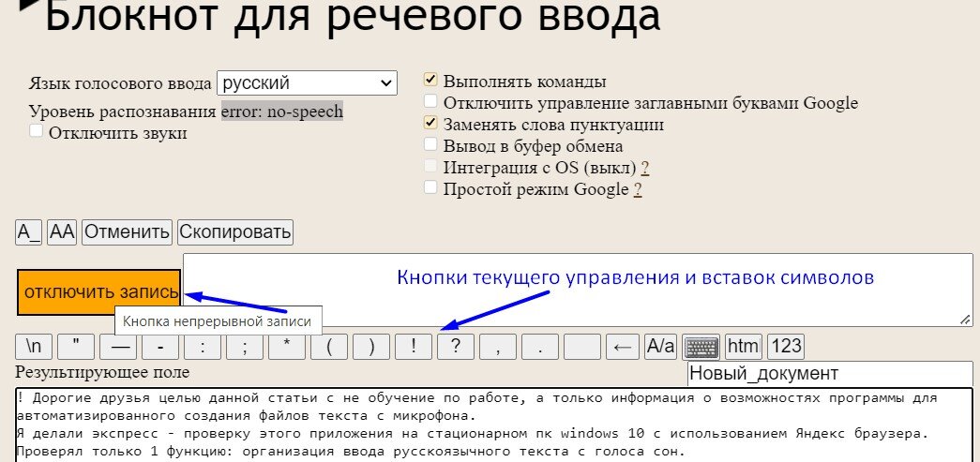The image size is (980, 462).
Task: Open help link next to 'Интеграция с OS'
Action: point(645,168)
